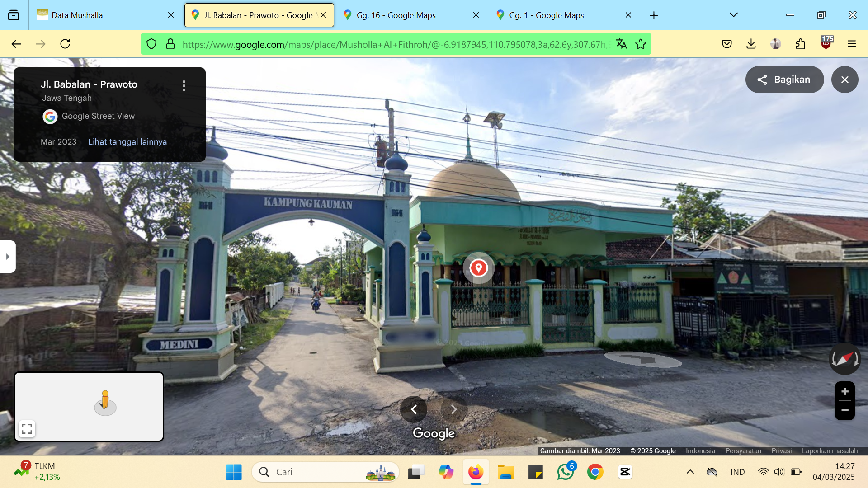Viewport: 868px width, 488px height.
Task: Click the red location pin marker
Action: click(x=478, y=268)
